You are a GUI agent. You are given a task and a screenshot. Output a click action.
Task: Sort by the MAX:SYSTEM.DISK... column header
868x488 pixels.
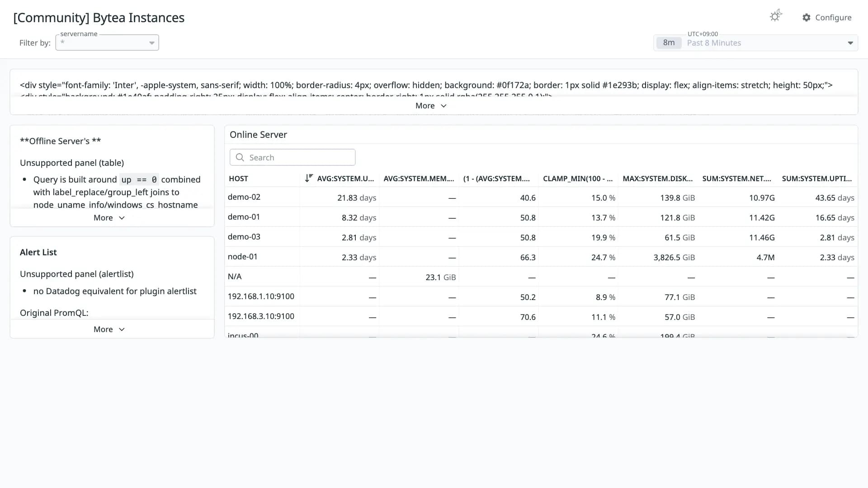click(657, 178)
